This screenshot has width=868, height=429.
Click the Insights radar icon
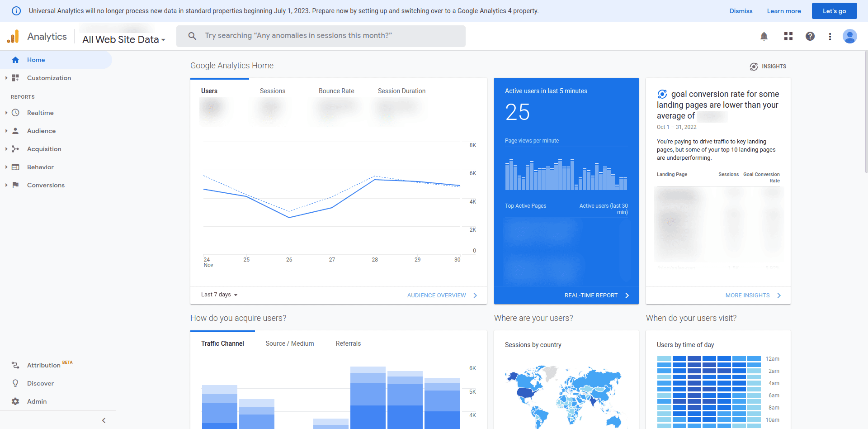754,67
